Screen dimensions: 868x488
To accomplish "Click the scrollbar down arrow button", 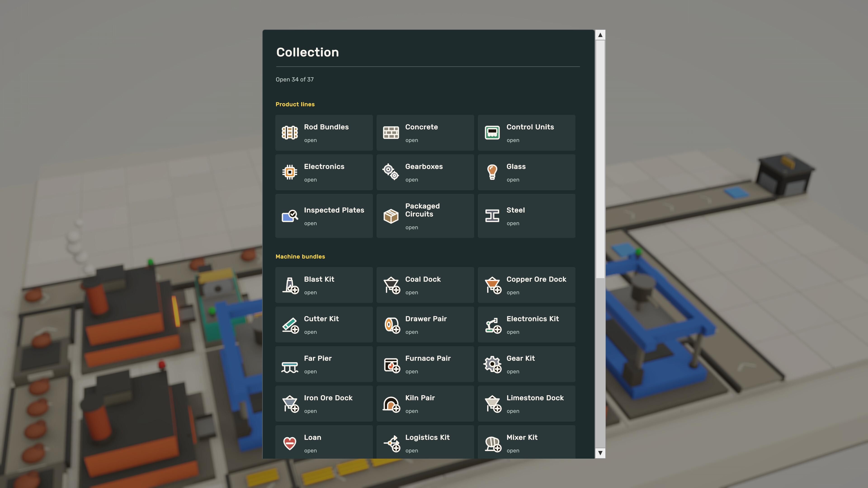I will coord(600,453).
